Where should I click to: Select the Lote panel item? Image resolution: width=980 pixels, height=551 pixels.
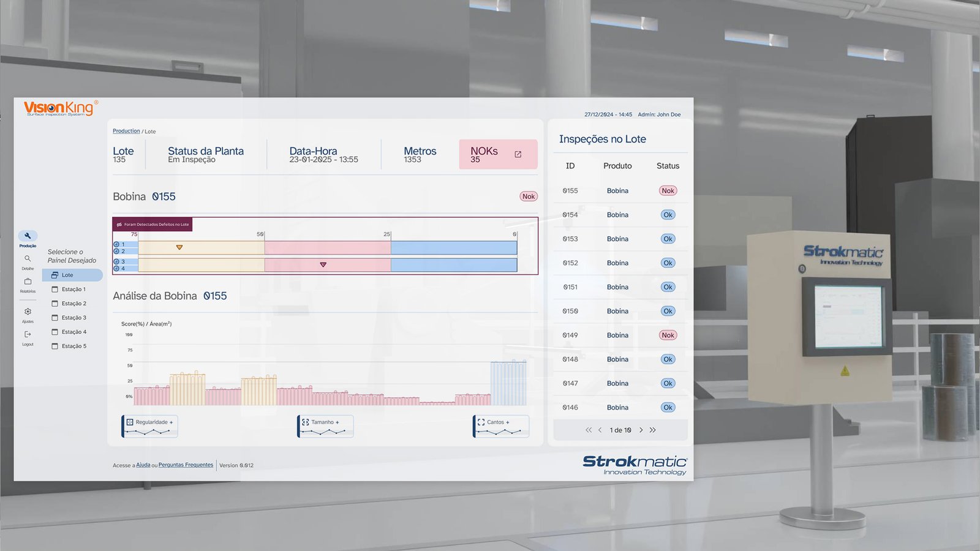point(72,275)
